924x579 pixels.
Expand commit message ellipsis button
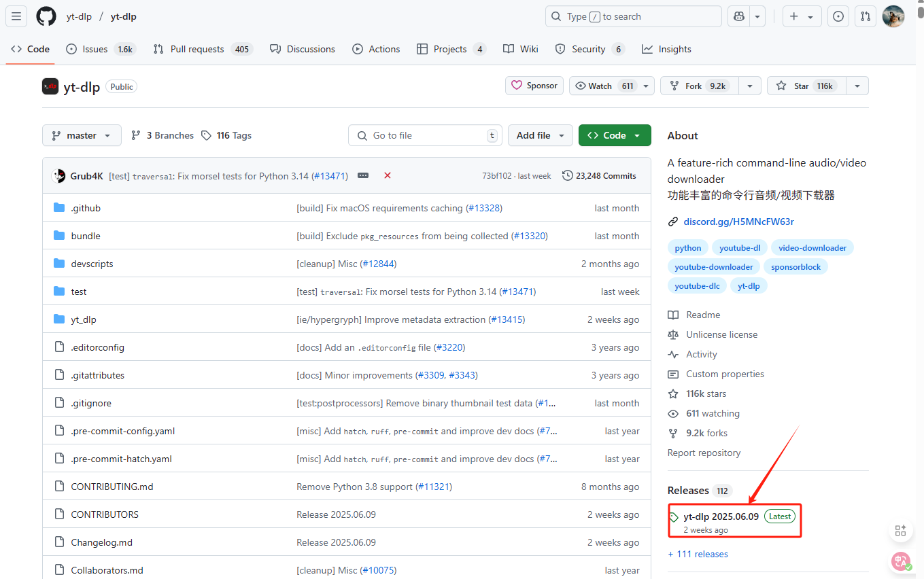click(363, 176)
